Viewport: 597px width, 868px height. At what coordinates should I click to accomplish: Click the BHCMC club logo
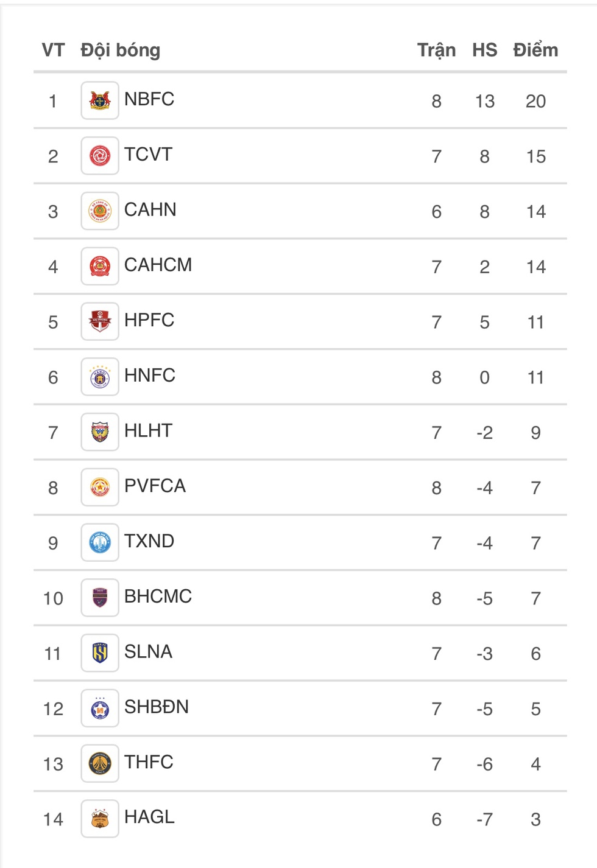pos(100,598)
